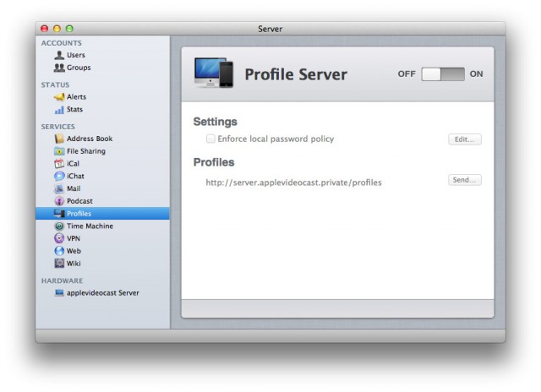The image size is (541, 392).
Task: Click the Alerts megaphone icon
Action: (x=59, y=97)
